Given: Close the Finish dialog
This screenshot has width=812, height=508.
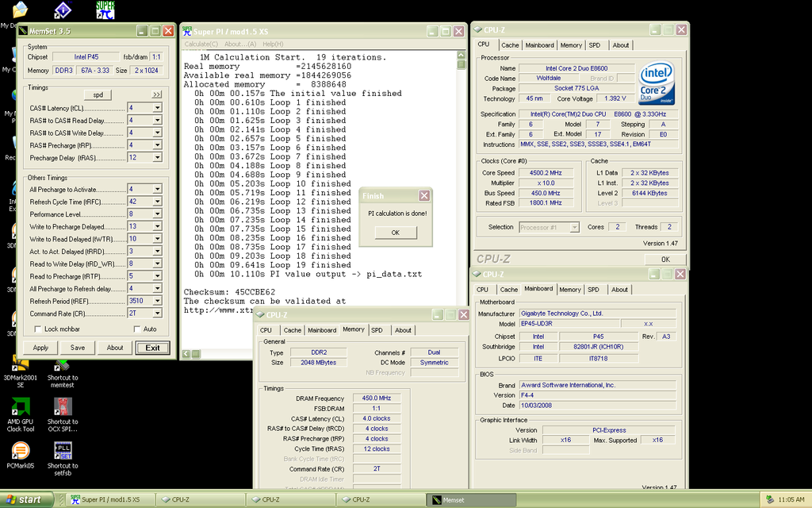Looking at the screenshot, I should click(424, 195).
